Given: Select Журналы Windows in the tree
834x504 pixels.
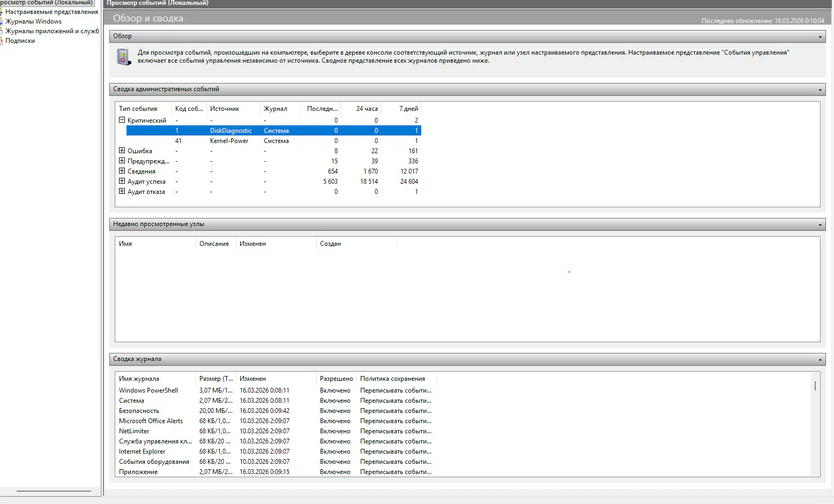Looking at the screenshot, I should 33,21.
